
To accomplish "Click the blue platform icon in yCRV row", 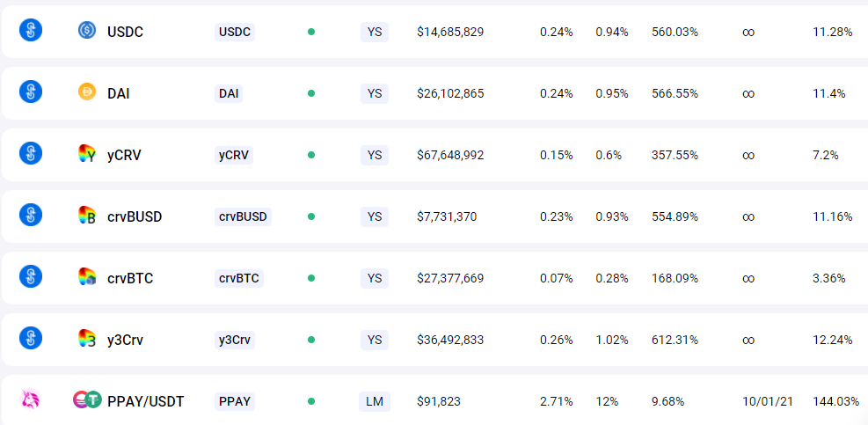I will [31, 153].
